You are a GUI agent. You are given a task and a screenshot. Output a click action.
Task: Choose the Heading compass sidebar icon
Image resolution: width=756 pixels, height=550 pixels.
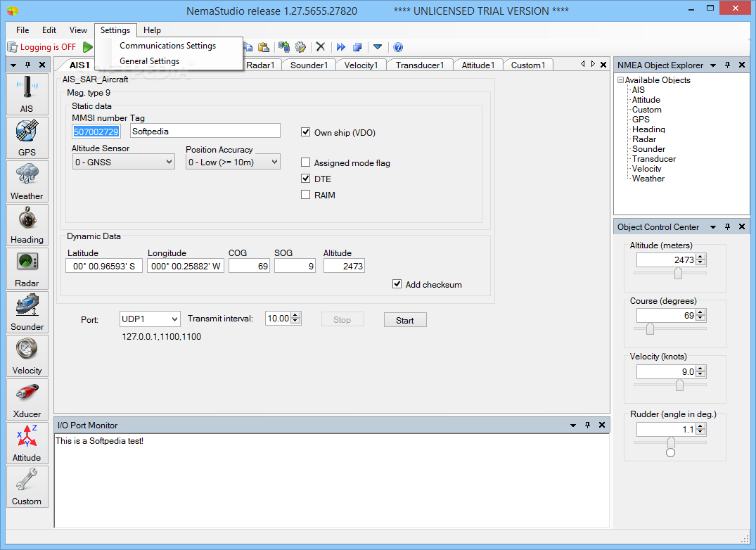point(27,225)
